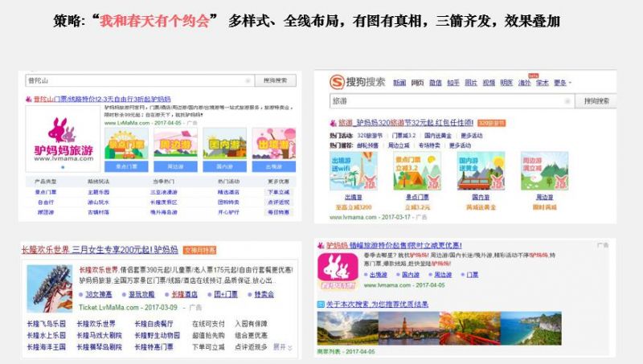Image resolution: width=643 pixels, height=364 pixels.
Task: Click 长隆酒店 sublink
Action: coord(185,294)
